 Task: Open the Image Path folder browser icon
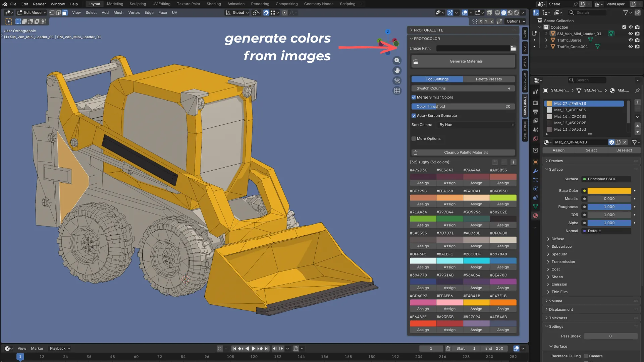513,48
